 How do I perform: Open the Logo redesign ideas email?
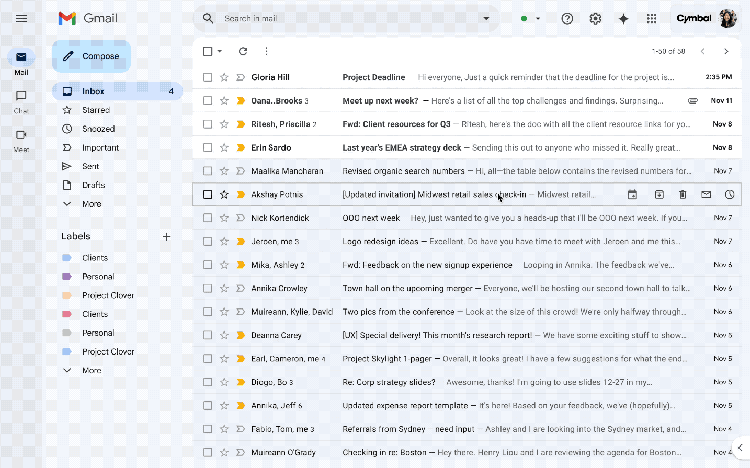click(x=467, y=241)
